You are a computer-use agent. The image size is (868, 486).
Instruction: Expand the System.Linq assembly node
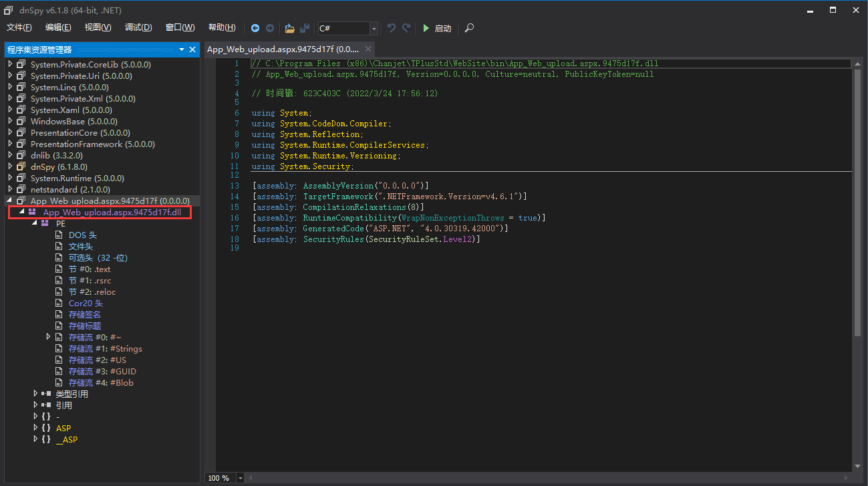[10, 87]
